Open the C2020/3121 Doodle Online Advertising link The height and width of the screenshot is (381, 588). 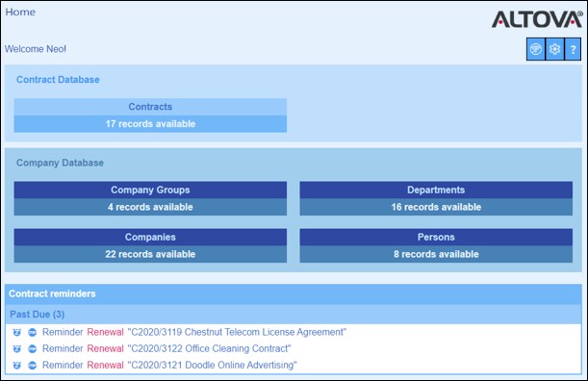(213, 366)
